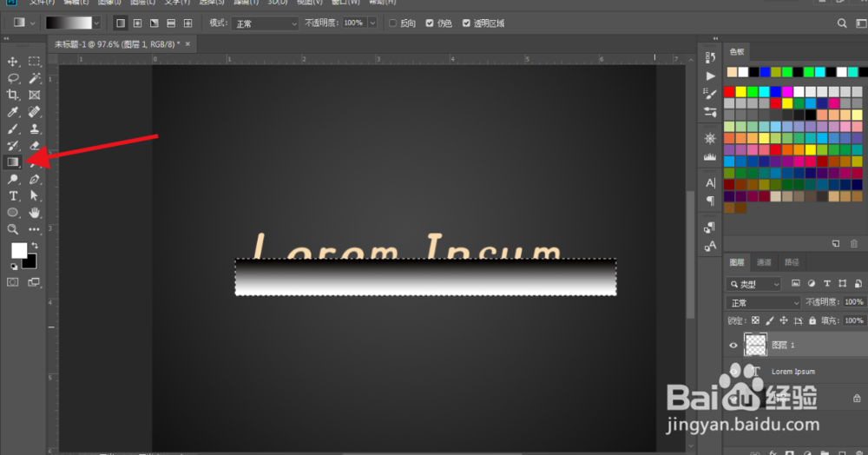
Task: Select the Lorem Ipsum text layer
Action: [795, 372]
